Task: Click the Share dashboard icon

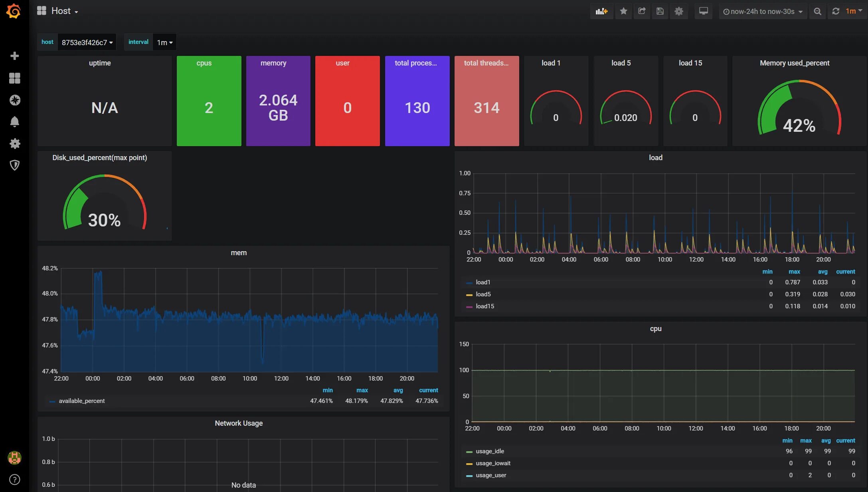Action: pyautogui.click(x=642, y=11)
